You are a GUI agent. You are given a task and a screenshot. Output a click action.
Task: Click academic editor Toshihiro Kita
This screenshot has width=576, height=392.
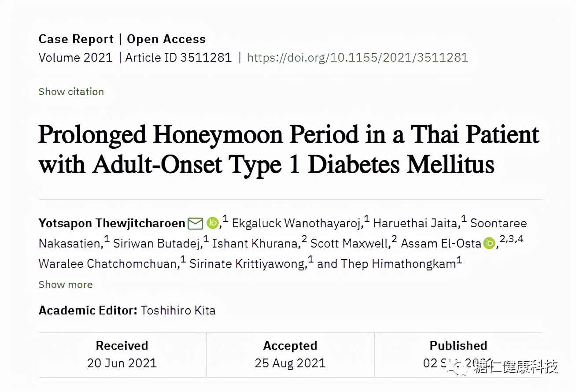(178, 311)
